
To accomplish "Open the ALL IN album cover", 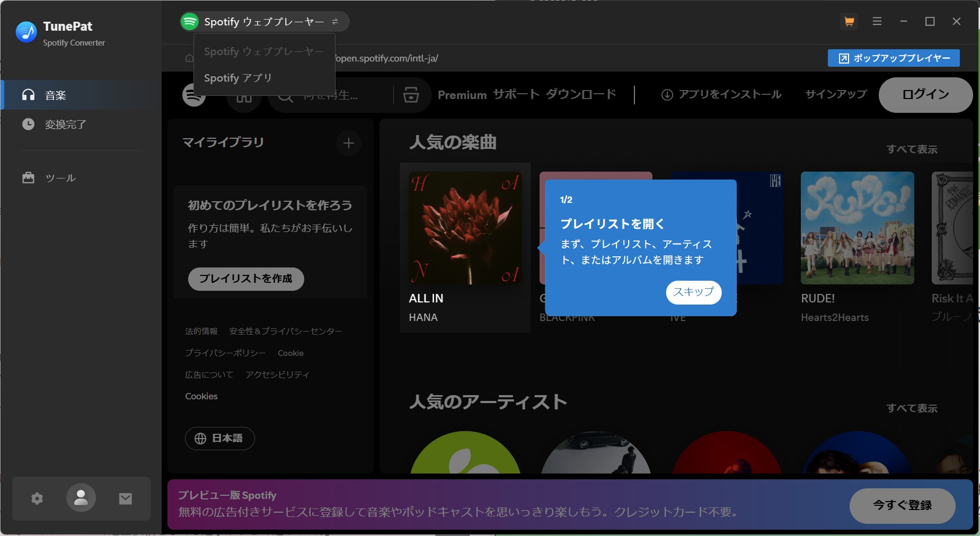I will [465, 228].
